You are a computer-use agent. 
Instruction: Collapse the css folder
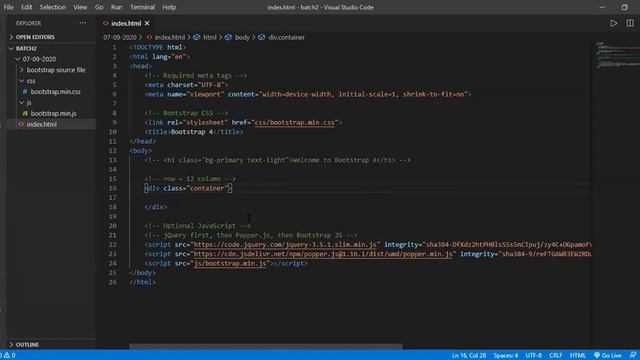click(31, 81)
